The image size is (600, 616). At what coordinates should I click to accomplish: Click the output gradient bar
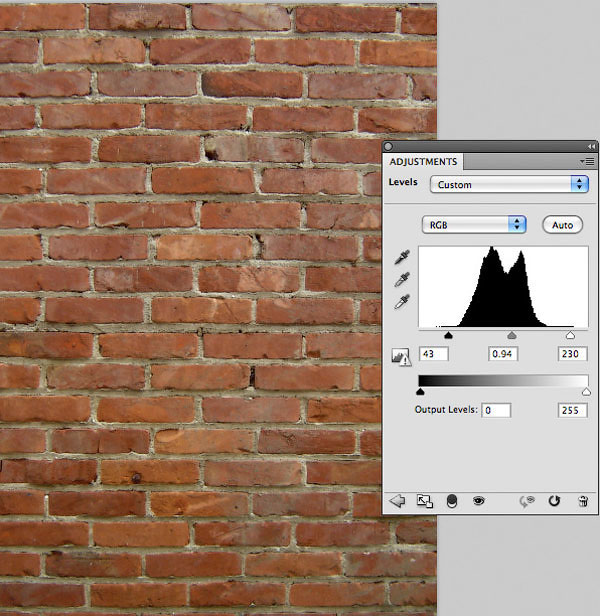tap(503, 380)
